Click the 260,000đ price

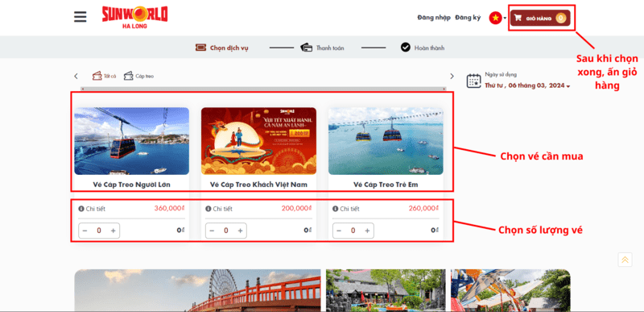pyautogui.click(x=424, y=209)
